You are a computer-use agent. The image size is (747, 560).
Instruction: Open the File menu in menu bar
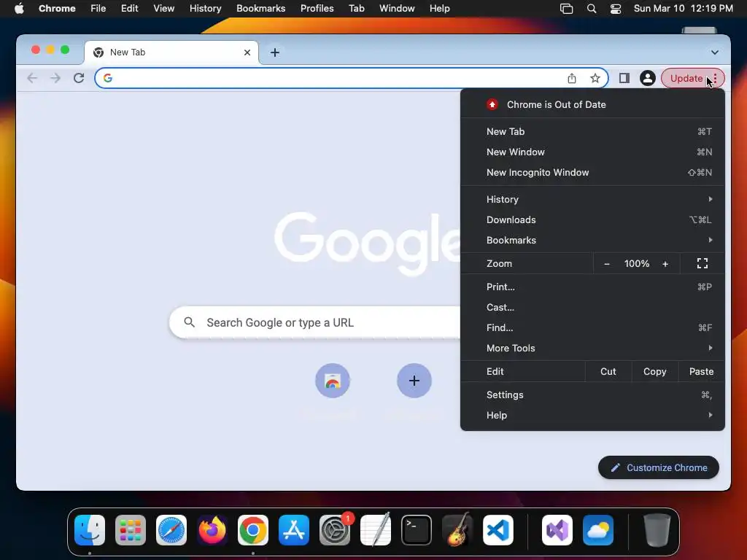coord(98,9)
